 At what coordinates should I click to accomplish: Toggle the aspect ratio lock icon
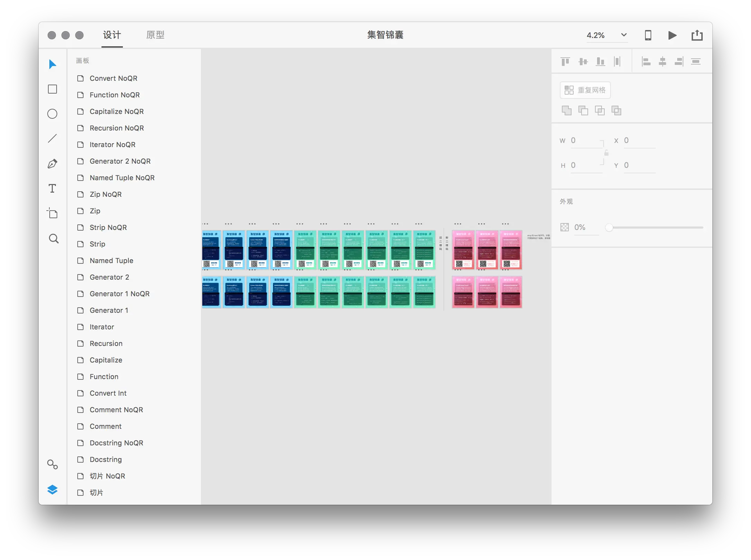(x=606, y=153)
